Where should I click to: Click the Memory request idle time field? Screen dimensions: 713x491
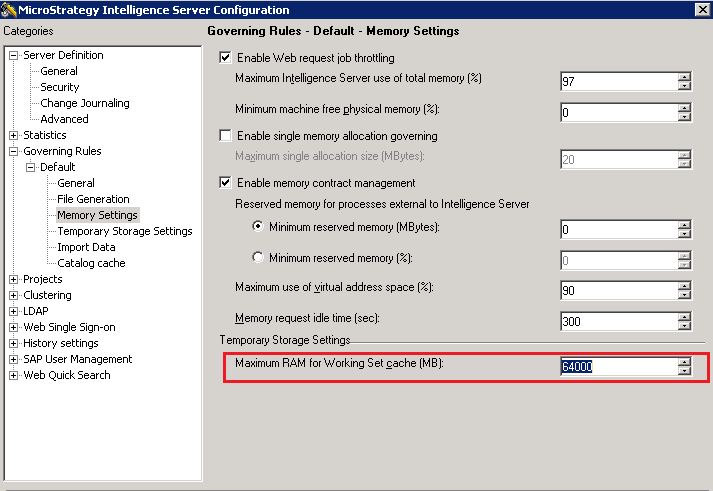(617, 322)
